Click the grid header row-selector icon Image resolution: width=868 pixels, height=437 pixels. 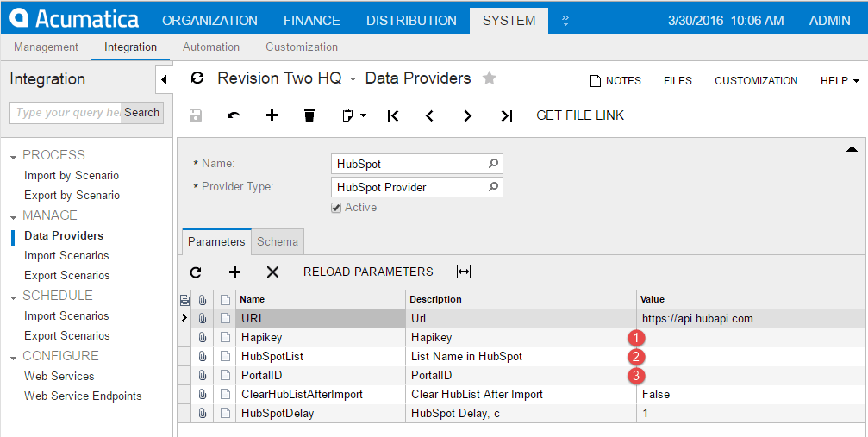(185, 300)
